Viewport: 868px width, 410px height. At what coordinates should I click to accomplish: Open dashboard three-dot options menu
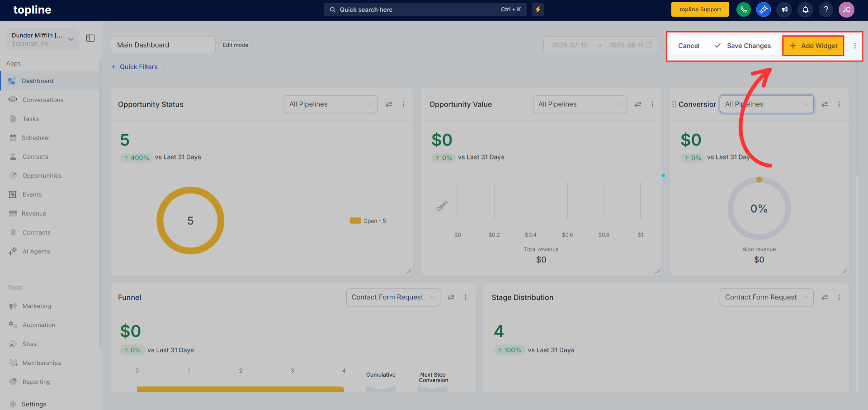pyautogui.click(x=855, y=46)
